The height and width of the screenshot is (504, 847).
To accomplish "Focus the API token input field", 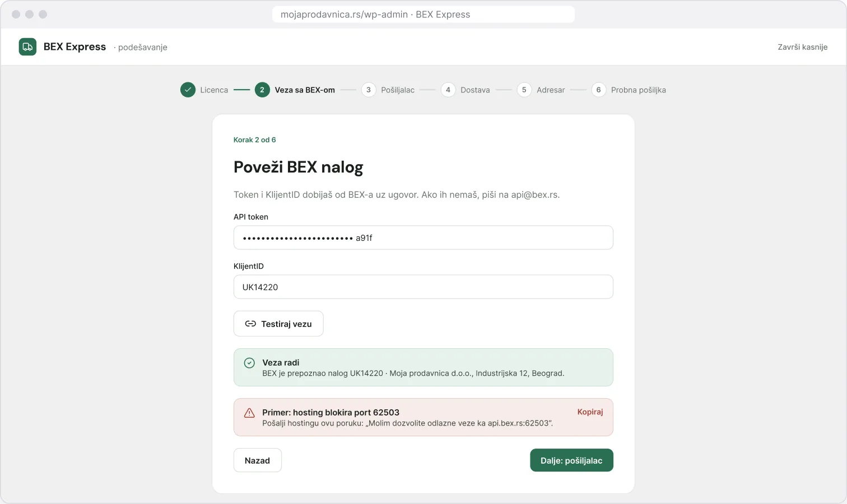I will tap(424, 237).
